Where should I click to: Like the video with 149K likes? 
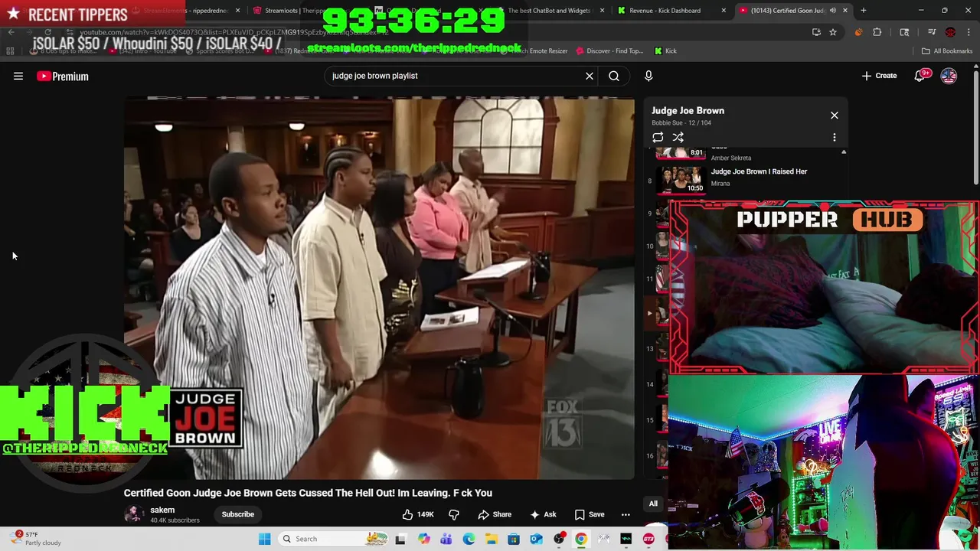click(418, 514)
